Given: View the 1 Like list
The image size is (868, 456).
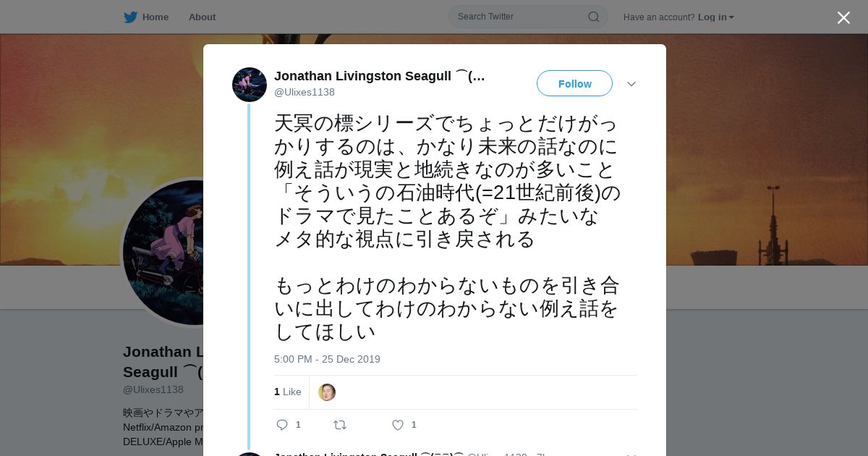Looking at the screenshot, I should tap(288, 392).
